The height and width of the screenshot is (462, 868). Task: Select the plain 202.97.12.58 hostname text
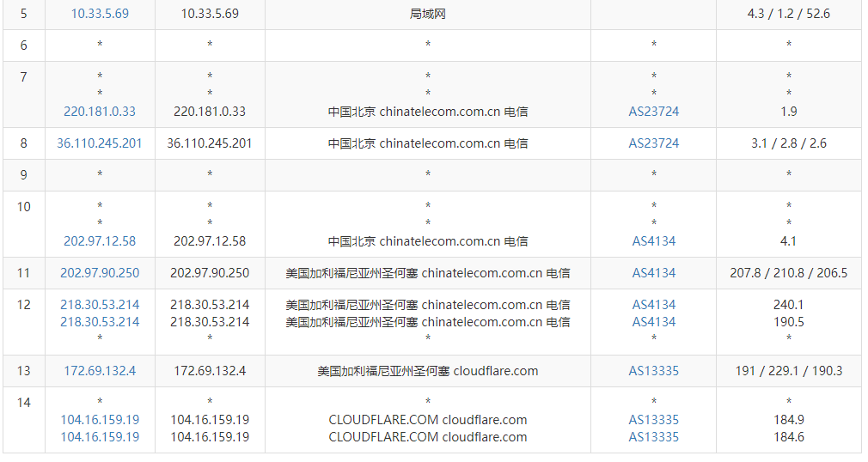point(210,241)
